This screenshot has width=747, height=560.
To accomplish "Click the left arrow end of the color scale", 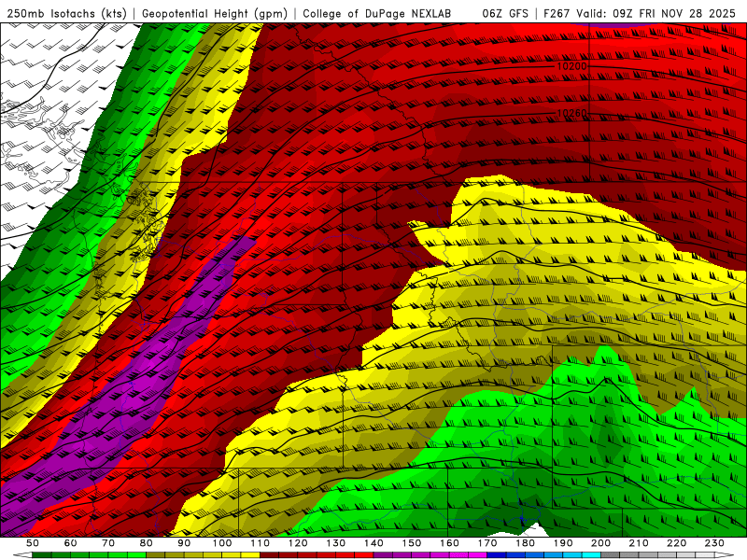I will [x=22, y=554].
